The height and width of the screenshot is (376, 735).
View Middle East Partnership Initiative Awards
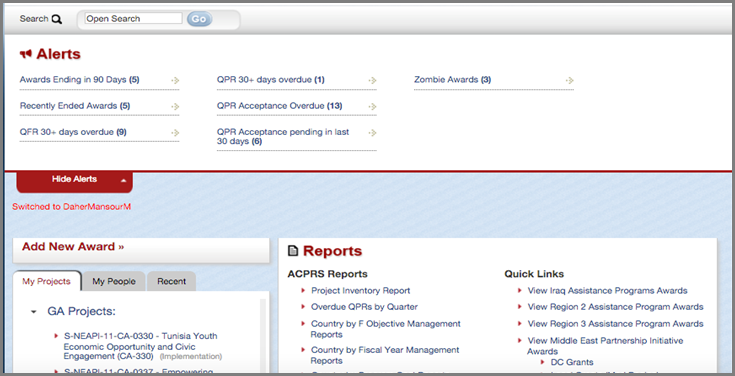pos(605,346)
